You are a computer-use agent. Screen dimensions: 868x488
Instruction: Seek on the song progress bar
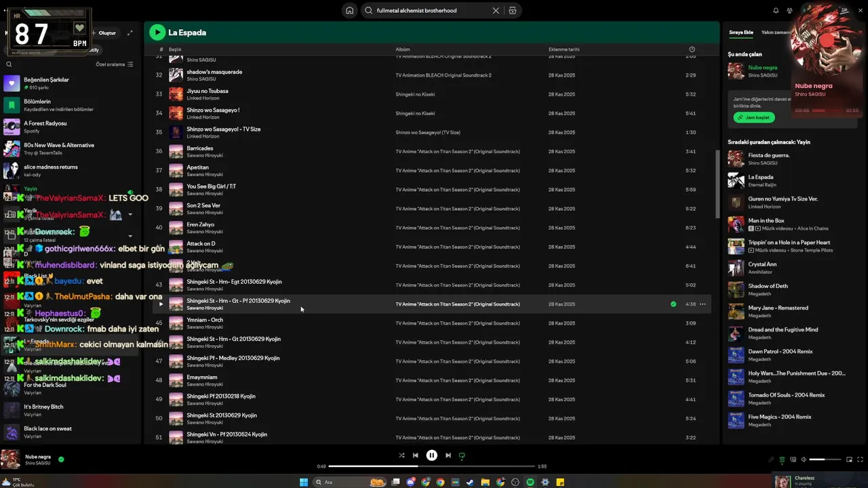tap(431, 466)
